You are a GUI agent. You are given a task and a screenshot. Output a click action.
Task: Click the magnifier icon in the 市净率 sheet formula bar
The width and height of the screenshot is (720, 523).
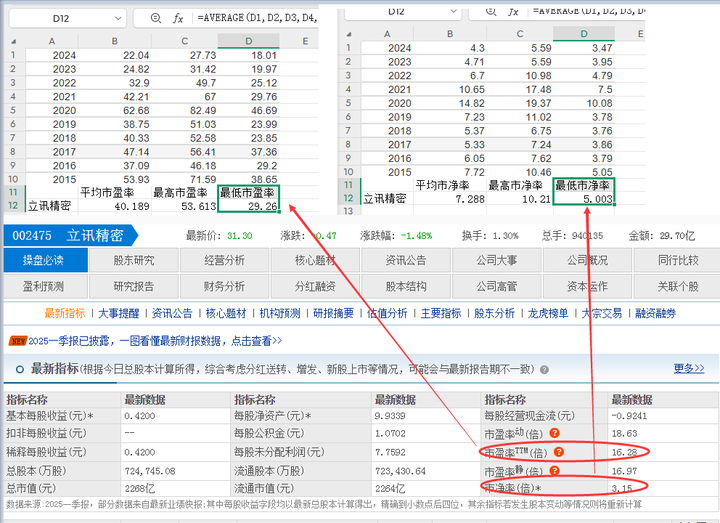click(491, 11)
